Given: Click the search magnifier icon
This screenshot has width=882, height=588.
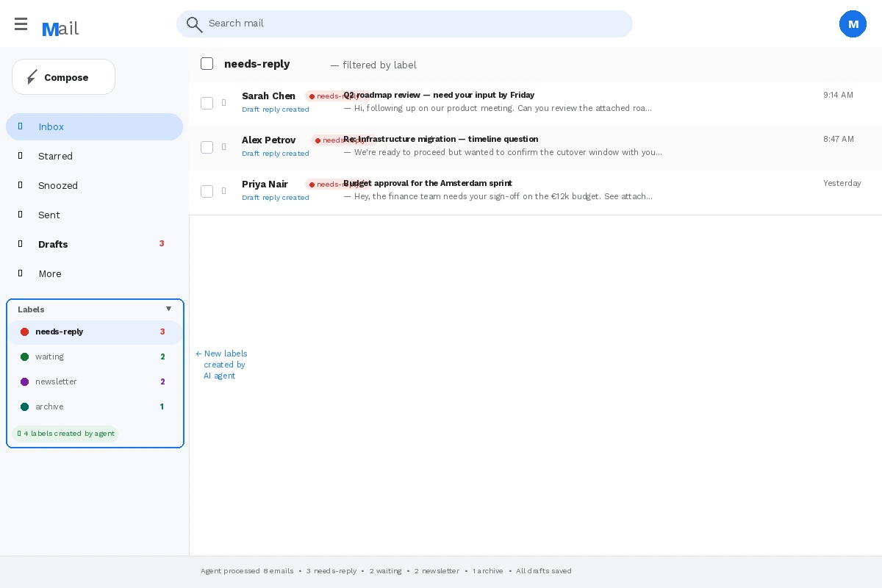Looking at the screenshot, I should pyautogui.click(x=194, y=24).
